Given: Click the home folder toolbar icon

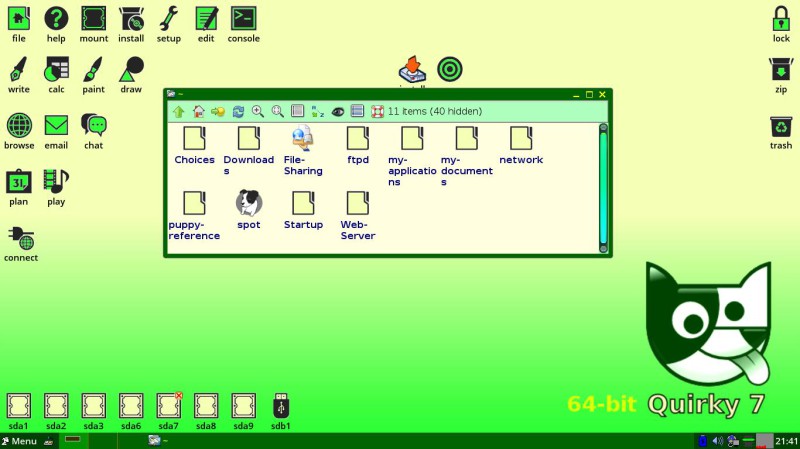Looking at the screenshot, I should (198, 111).
